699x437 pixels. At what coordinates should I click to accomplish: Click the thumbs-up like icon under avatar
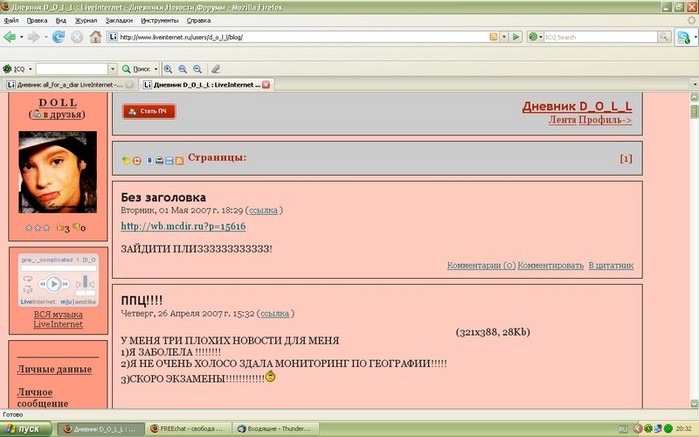pos(60,227)
